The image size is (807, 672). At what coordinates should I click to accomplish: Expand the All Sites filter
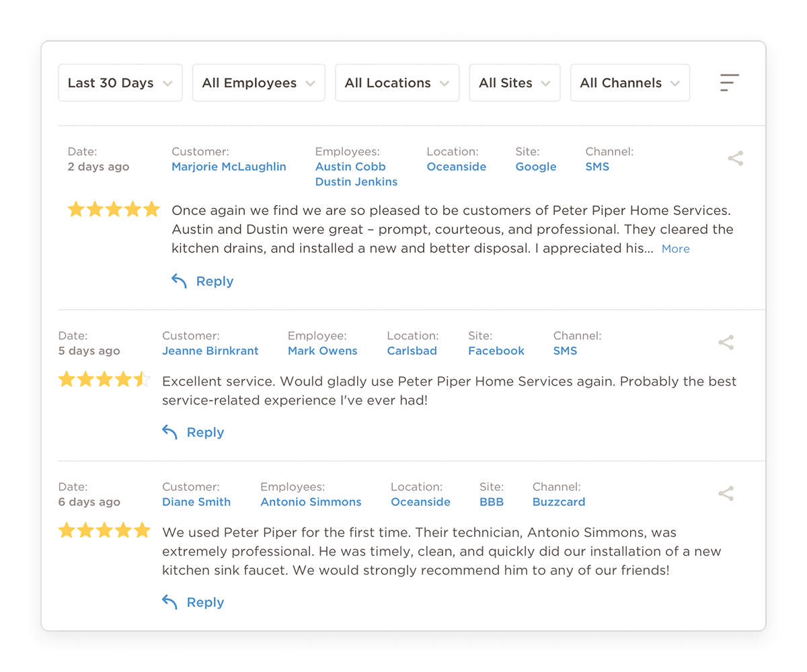click(514, 82)
